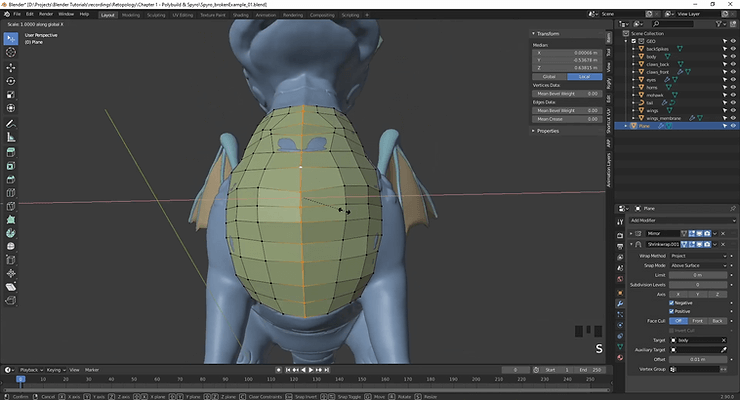The image size is (740, 400).
Task: Open the Add Modifier dropdown
Action: [682, 220]
